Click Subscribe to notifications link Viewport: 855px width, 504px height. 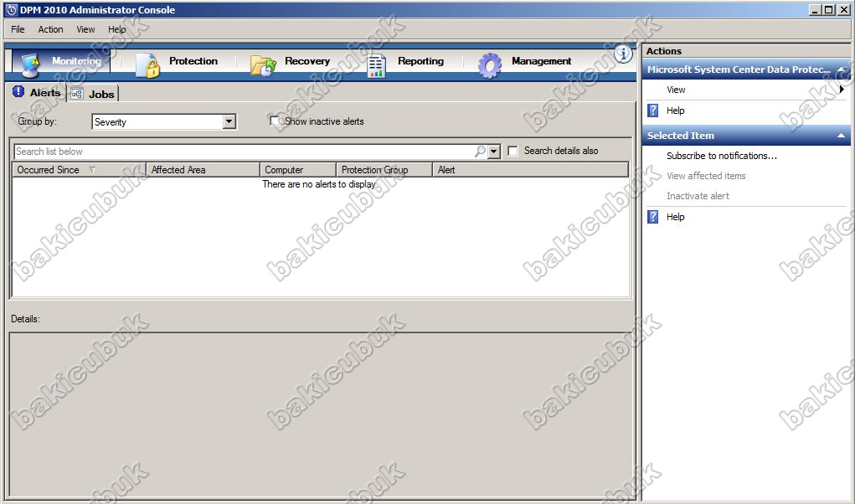click(x=721, y=156)
